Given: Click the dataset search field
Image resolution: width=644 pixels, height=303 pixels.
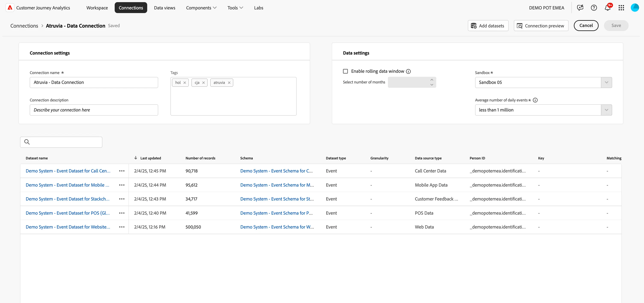Looking at the screenshot, I should click(x=61, y=142).
